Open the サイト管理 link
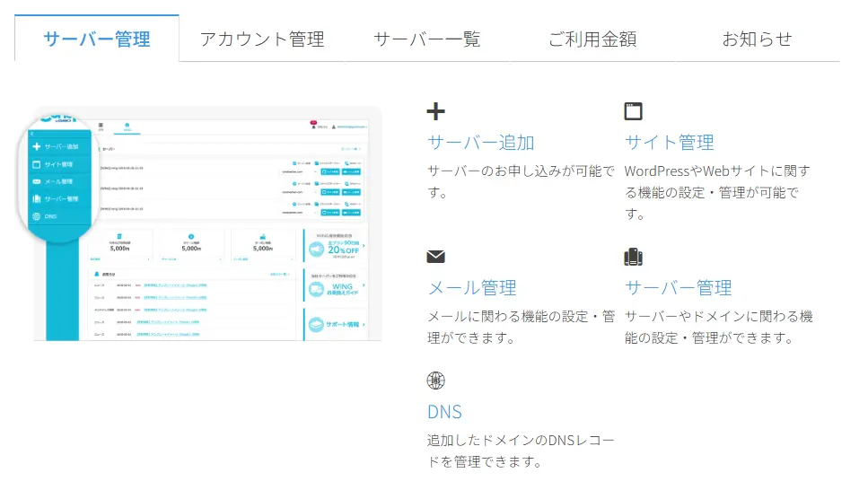Viewport: 868px width, 499px height. tap(670, 143)
